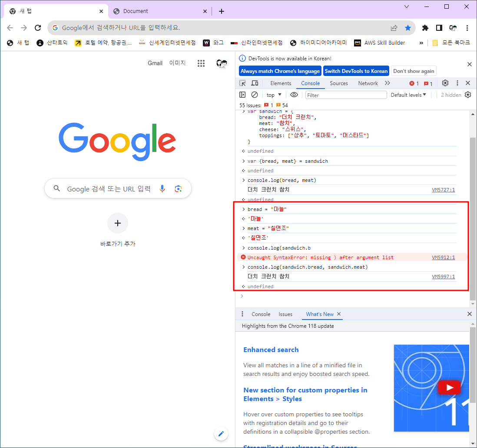Open console settings gear
Viewport: 477px width, 448px height.
(x=468, y=95)
